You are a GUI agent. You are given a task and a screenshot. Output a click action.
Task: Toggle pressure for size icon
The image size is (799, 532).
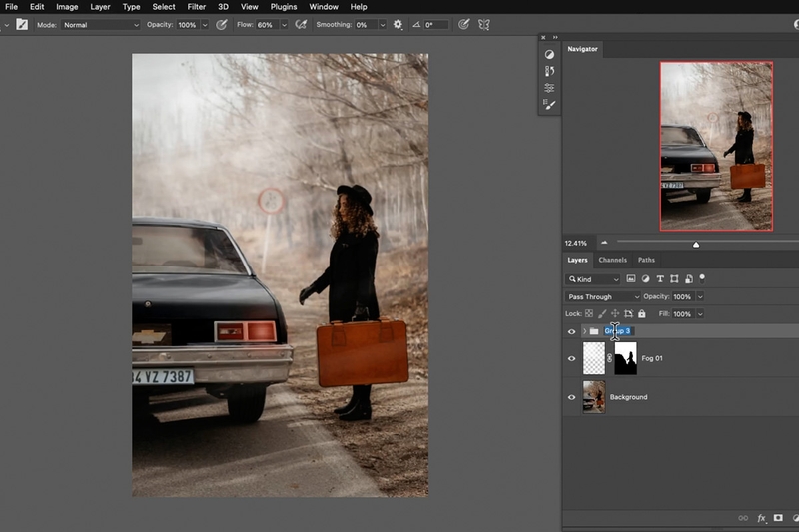(463, 24)
